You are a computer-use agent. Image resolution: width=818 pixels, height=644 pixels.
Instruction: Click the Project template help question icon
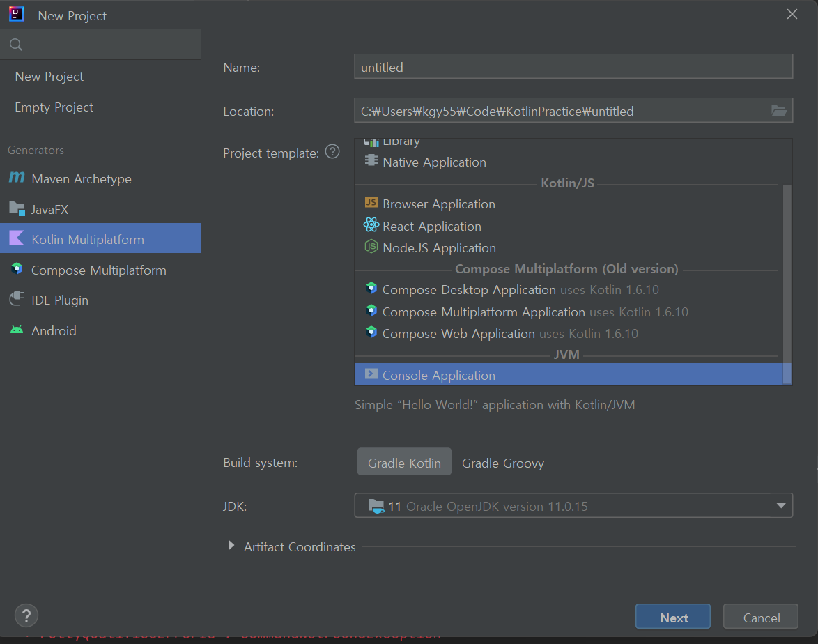[332, 152]
